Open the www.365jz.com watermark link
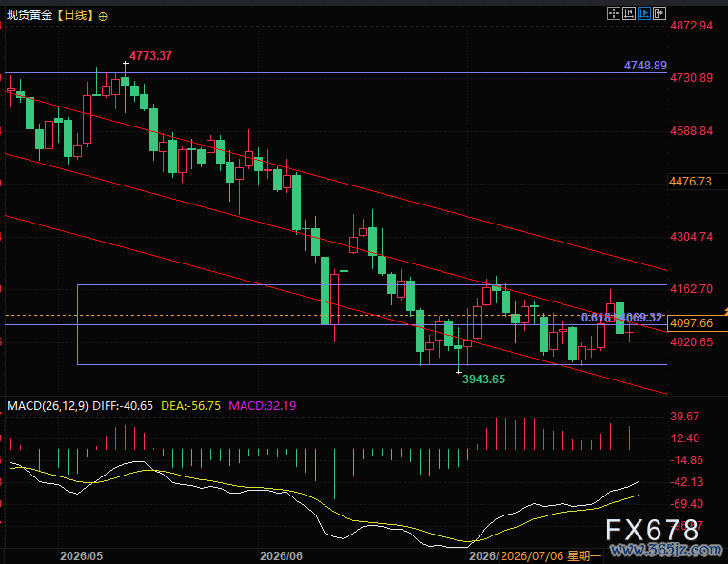Image resolution: width=728 pixels, height=564 pixels. 667,550
